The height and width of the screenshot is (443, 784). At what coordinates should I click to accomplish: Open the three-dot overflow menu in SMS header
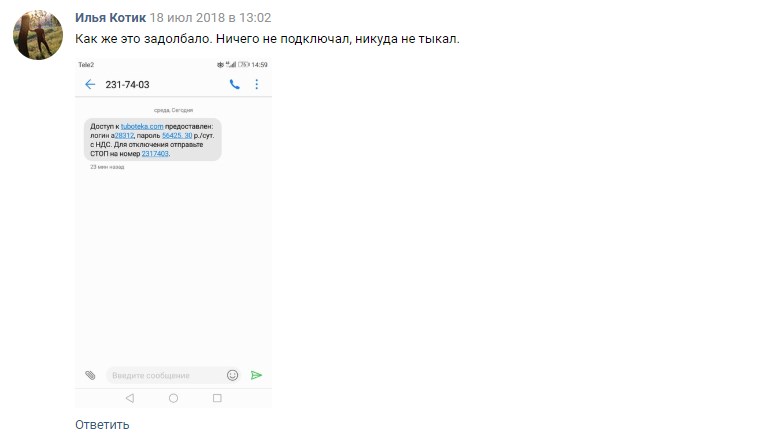256,84
